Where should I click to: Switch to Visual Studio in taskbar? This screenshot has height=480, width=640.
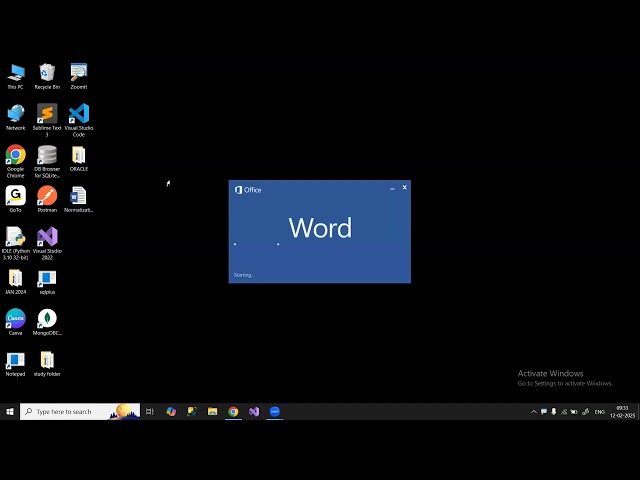(x=254, y=411)
